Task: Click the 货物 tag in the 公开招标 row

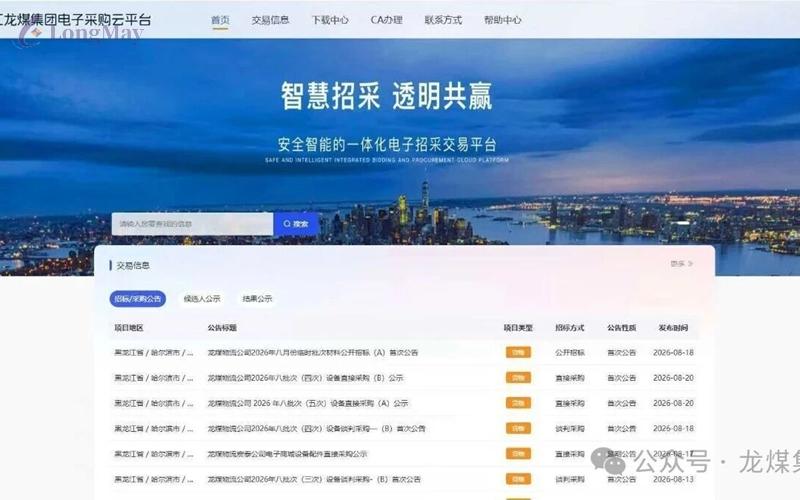Action: tap(518, 352)
